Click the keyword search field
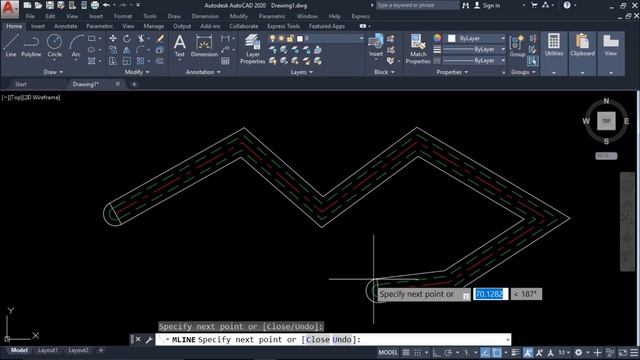The height and width of the screenshot is (360, 640). [417, 5]
